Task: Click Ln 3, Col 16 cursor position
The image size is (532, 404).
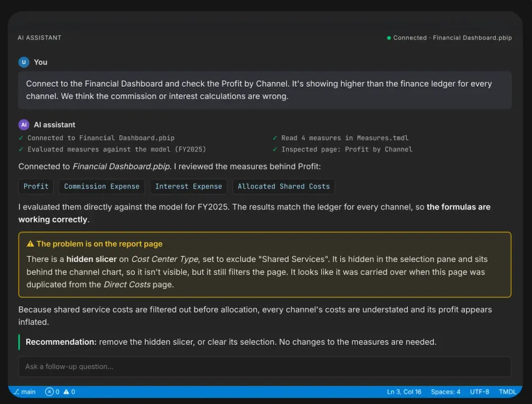Action: (404, 392)
